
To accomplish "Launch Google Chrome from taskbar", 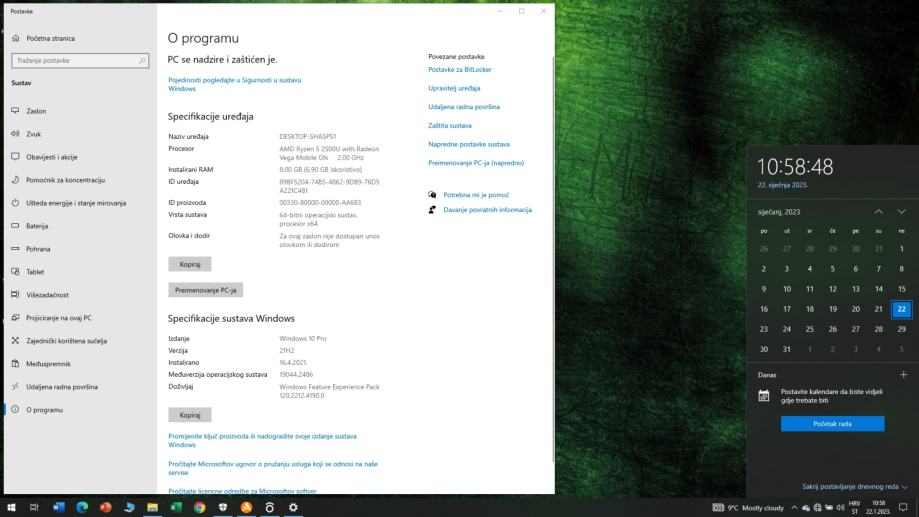I will tap(199, 507).
